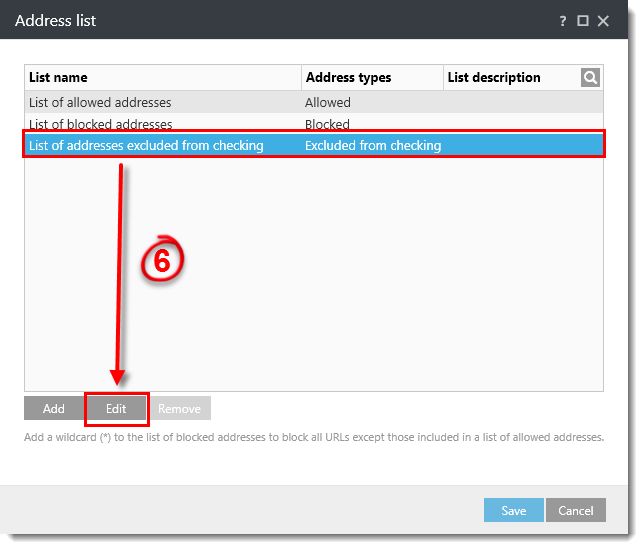Cancel the address list dialog
This screenshot has height=549, width=643.
tap(576, 510)
